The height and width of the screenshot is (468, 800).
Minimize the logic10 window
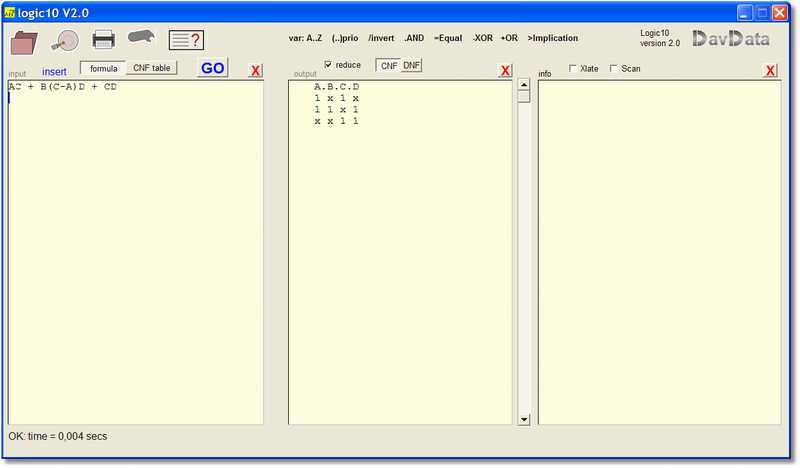pos(744,13)
